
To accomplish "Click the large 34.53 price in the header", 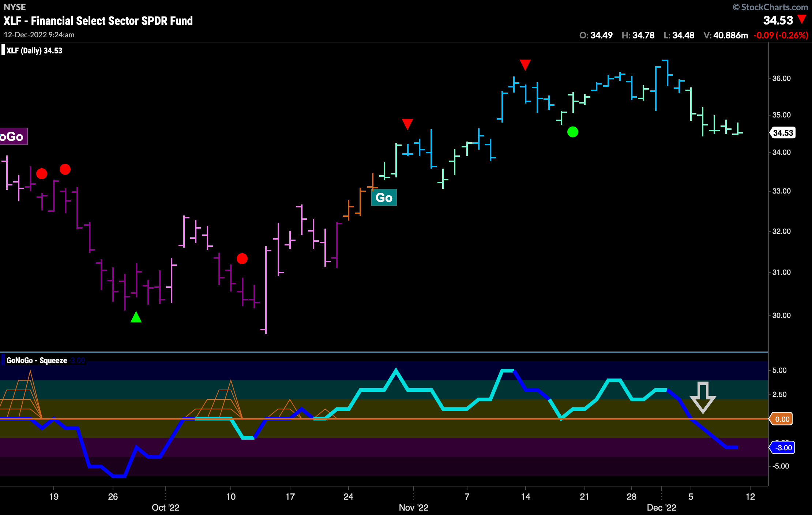I will 778,20.
